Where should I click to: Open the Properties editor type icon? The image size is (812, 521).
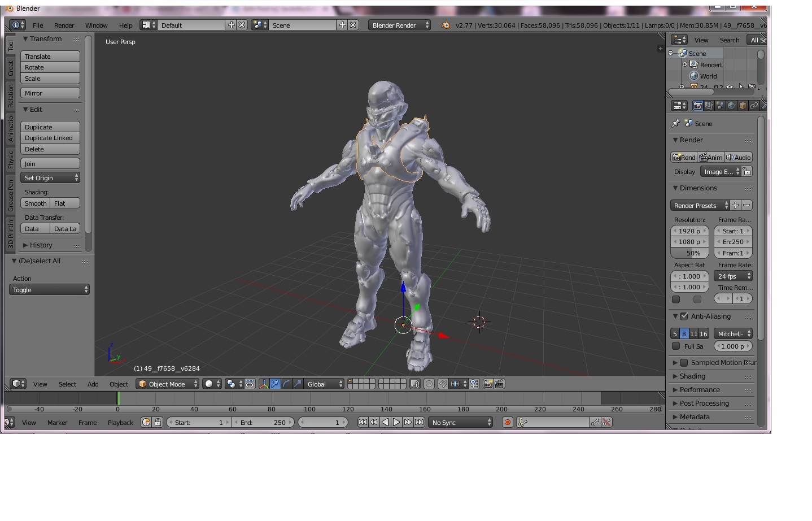coord(679,106)
